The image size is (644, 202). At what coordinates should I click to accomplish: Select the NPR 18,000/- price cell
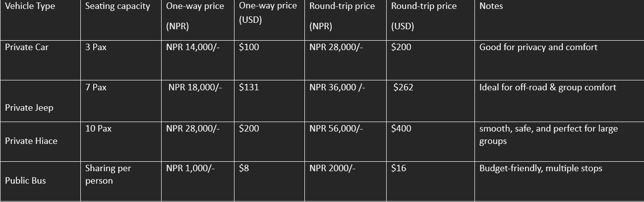pyautogui.click(x=195, y=88)
